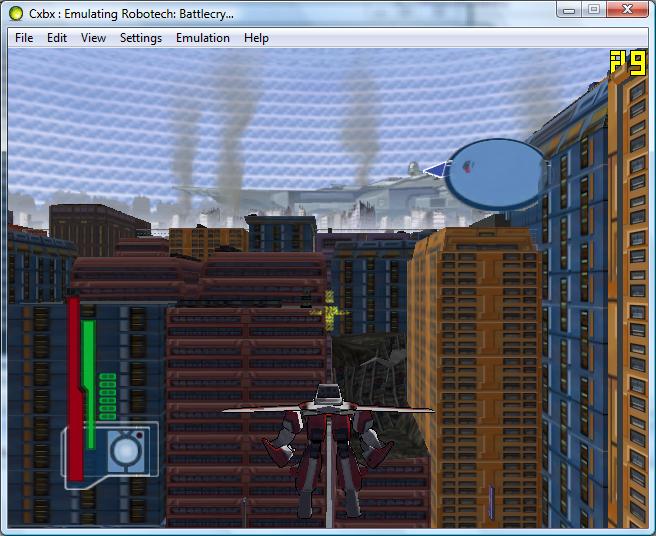The width and height of the screenshot is (656, 536).
Task: Open the Settings menu
Action: (141, 38)
